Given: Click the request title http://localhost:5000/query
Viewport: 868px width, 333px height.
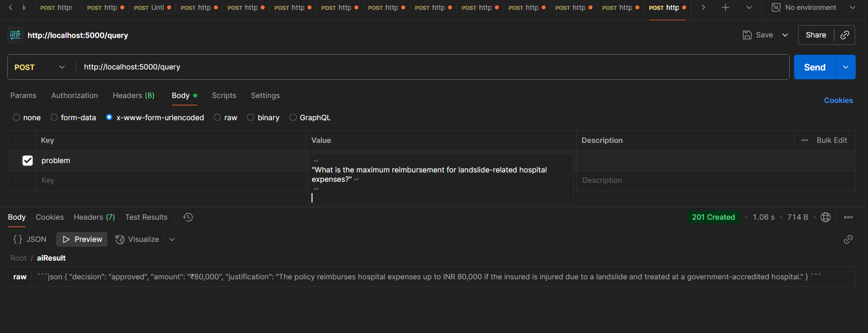Looking at the screenshot, I should (78, 35).
